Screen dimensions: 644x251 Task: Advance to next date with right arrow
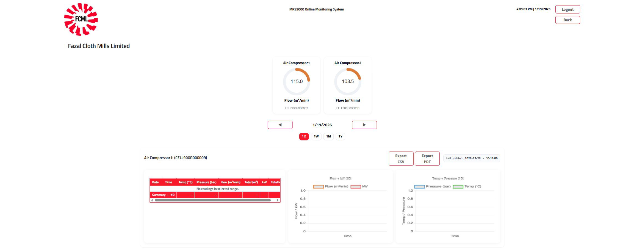click(x=364, y=125)
